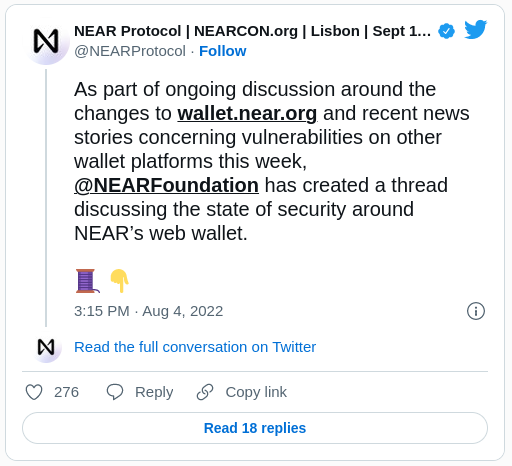512x466 pixels.
Task: Open the NEAR Protocol profile avatar
Action: coord(46,41)
